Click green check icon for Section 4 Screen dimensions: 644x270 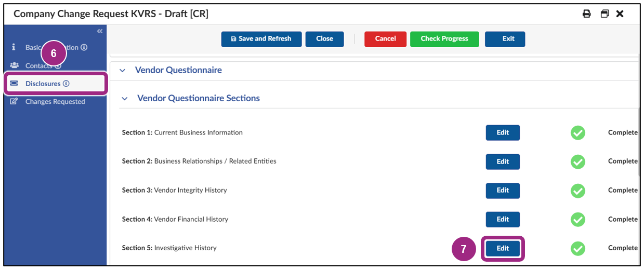coord(577,220)
